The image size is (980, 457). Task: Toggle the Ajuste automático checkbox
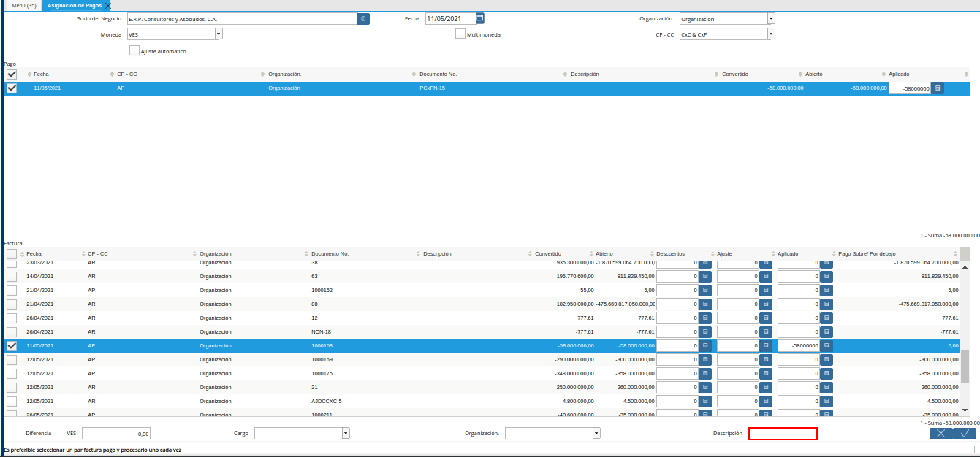pyautogui.click(x=134, y=51)
